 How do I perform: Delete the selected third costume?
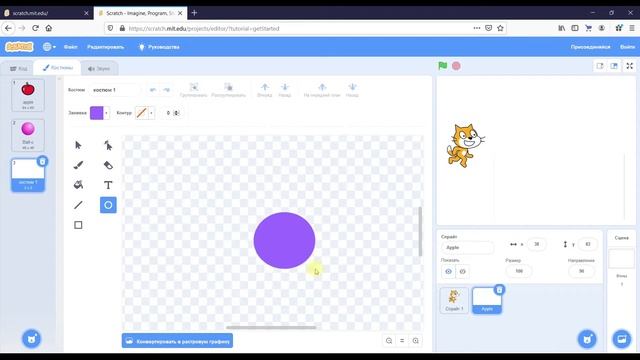[x=42, y=161]
